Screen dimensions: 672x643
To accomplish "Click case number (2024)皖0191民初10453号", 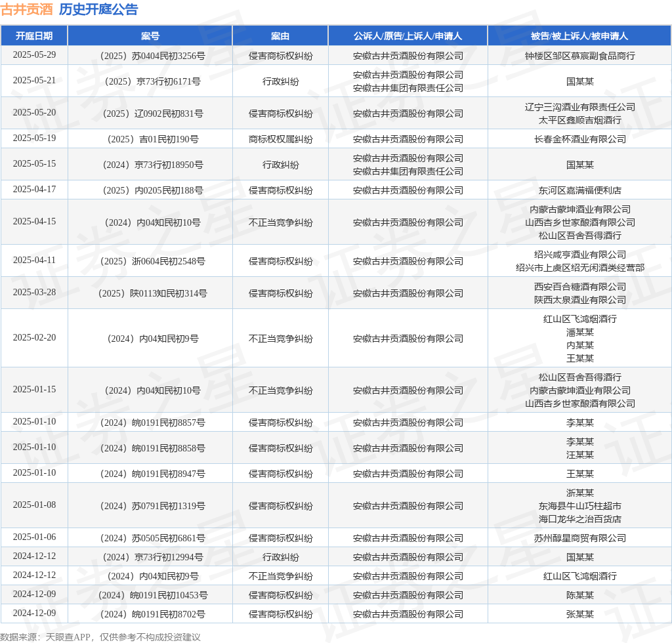I will coord(152,596).
